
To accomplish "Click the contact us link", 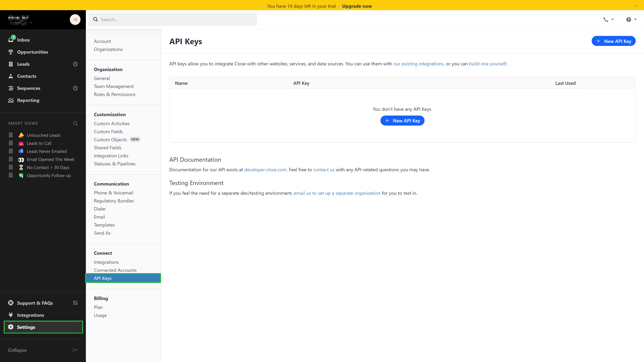I will coord(324,170).
